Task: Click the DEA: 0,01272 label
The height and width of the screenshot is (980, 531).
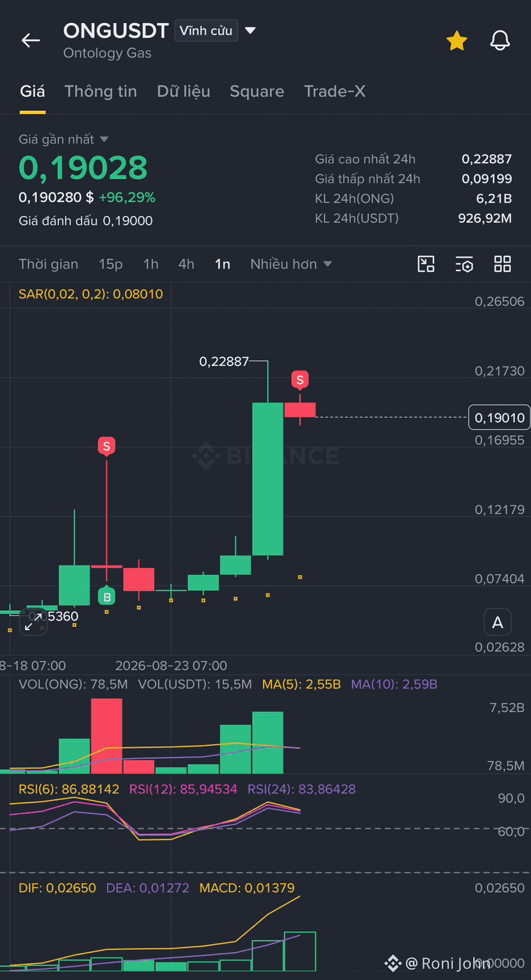Action: click(147, 888)
